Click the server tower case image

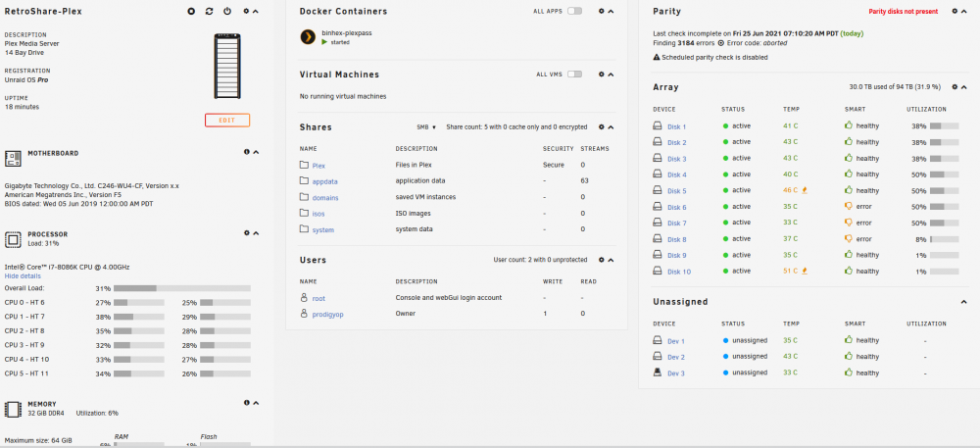(x=227, y=66)
